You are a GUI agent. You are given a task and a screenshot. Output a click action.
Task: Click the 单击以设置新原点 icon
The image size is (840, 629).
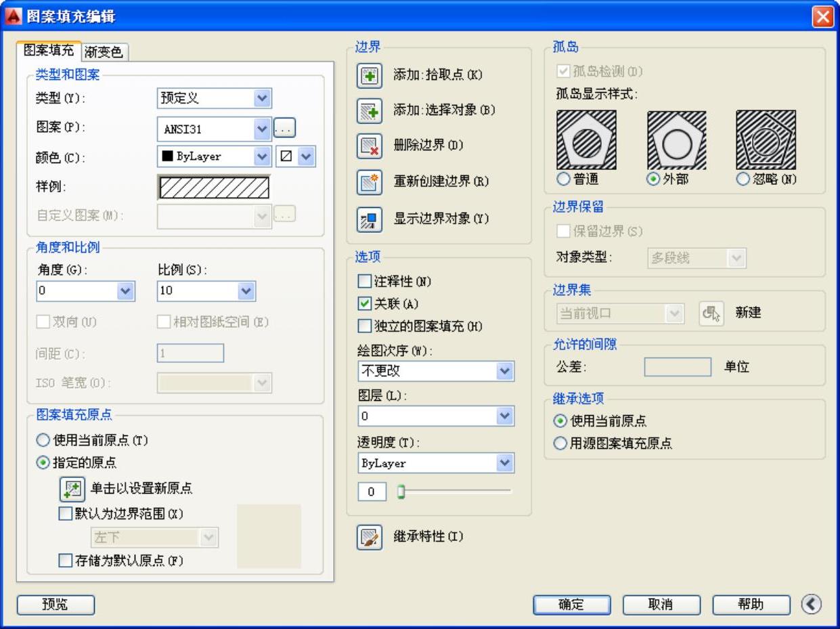pos(72,488)
